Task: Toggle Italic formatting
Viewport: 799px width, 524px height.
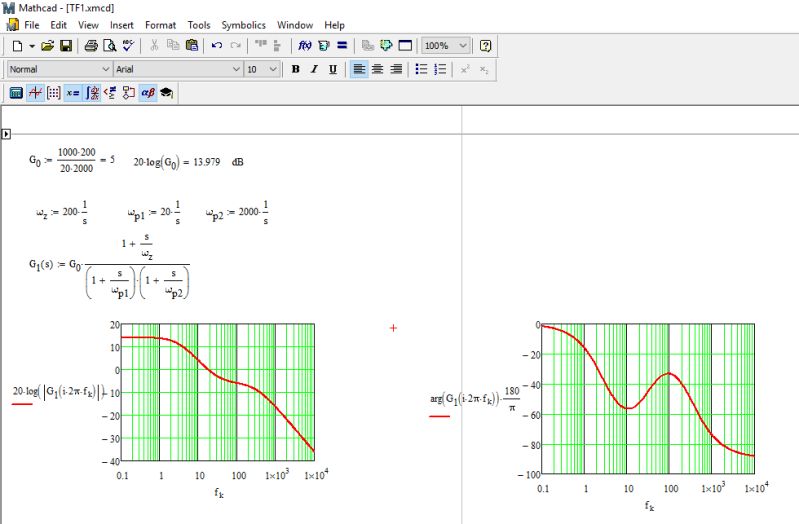Action: click(314, 69)
